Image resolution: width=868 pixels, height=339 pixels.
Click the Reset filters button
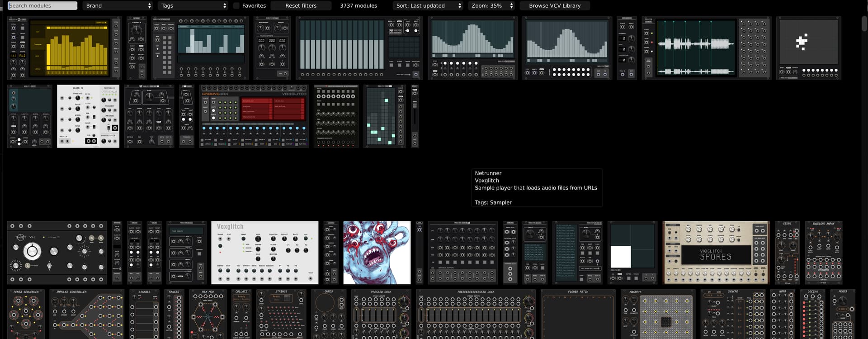301,6
